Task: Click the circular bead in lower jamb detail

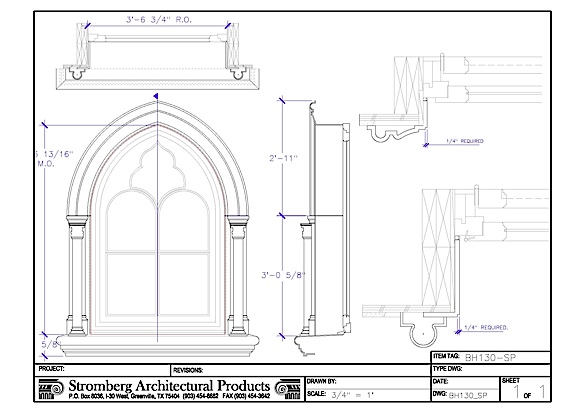Action: click(x=423, y=333)
